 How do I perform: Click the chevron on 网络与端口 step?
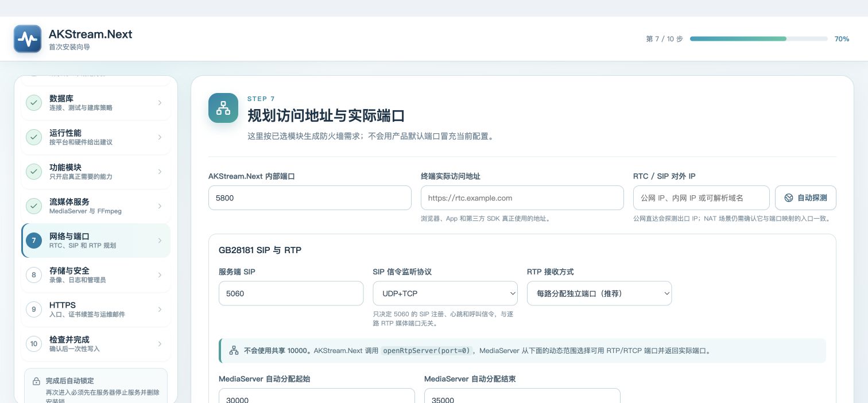click(x=160, y=241)
